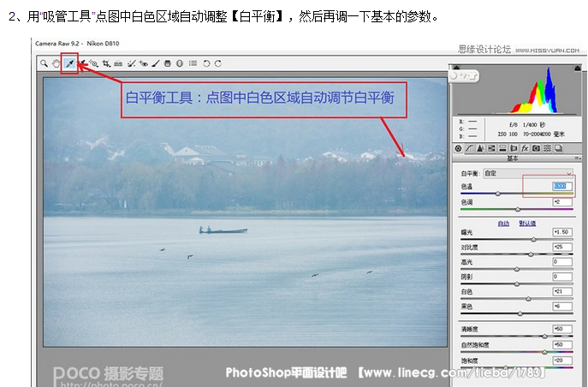Select the Adjustment Brush tool
This screenshot has height=387, width=588.
pyautogui.click(x=156, y=63)
